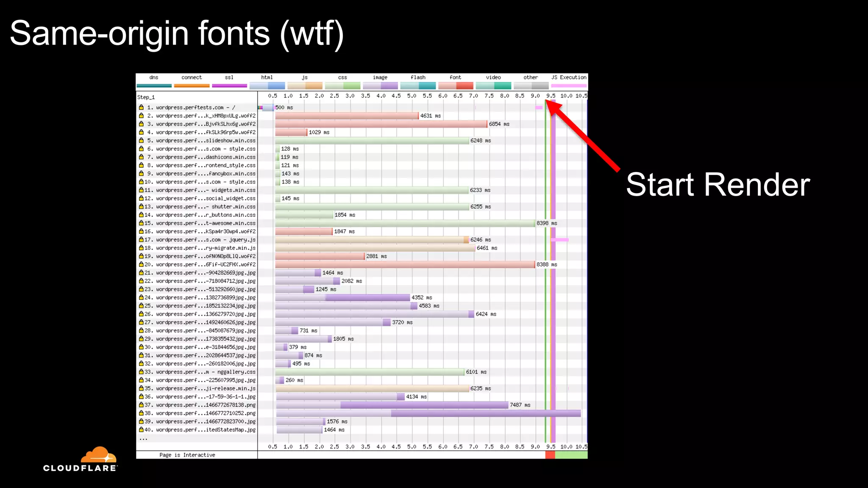Select row 11 widgets.min.css
The width and height of the screenshot is (868, 488).
click(197, 190)
